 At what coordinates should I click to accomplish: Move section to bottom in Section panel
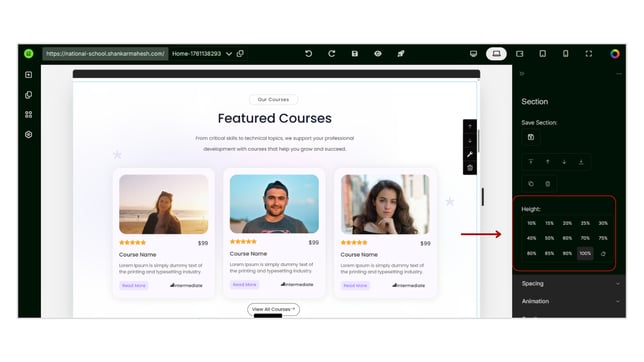tap(581, 162)
